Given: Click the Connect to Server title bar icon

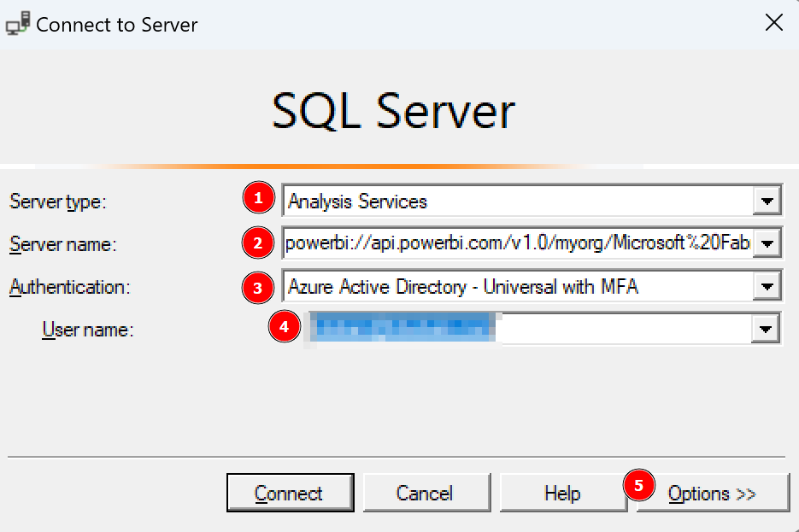Looking at the screenshot, I should pos(17,24).
